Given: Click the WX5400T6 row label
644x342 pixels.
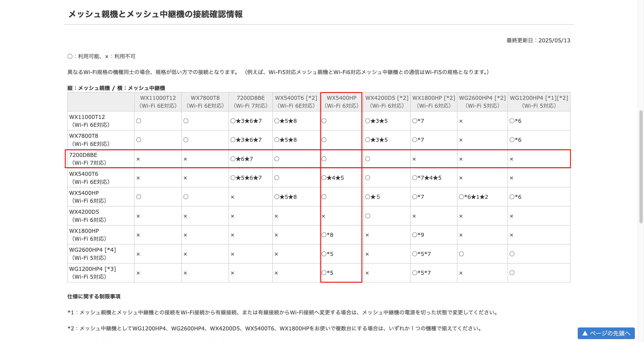Looking at the screenshot, I should [101, 178].
